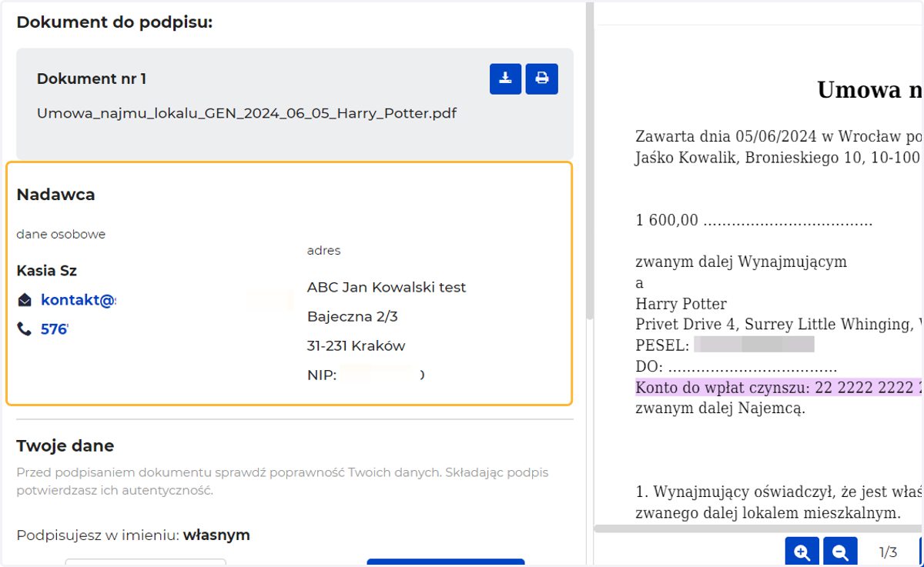The width and height of the screenshot is (924, 567).
Task: Click 'Zawarta dnia 05/06/2024' line
Action: [x=779, y=137]
